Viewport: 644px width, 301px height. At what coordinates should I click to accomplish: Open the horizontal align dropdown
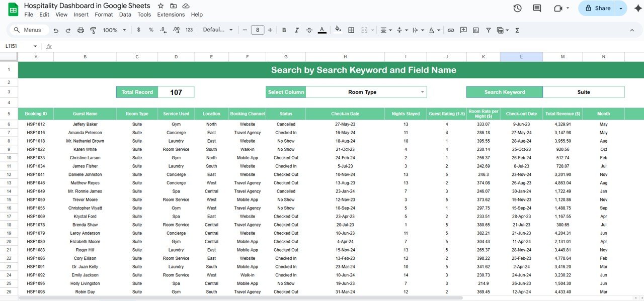click(x=386, y=30)
